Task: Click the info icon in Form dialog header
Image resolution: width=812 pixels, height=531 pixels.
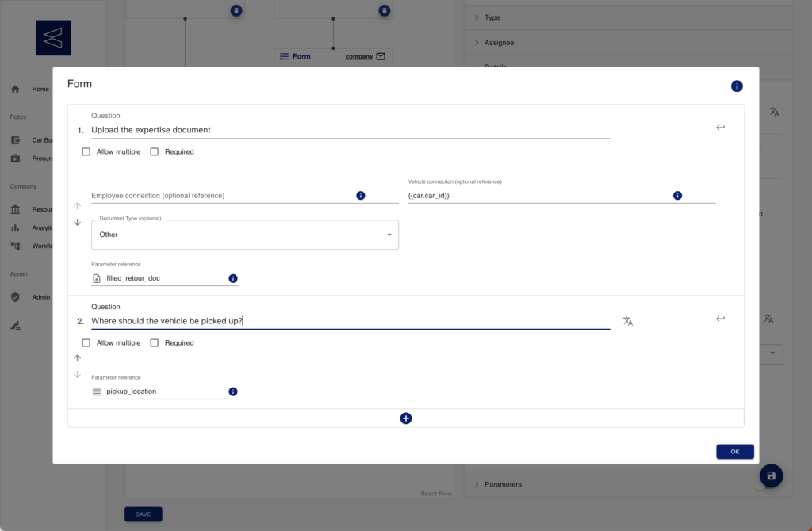Action: (x=737, y=86)
